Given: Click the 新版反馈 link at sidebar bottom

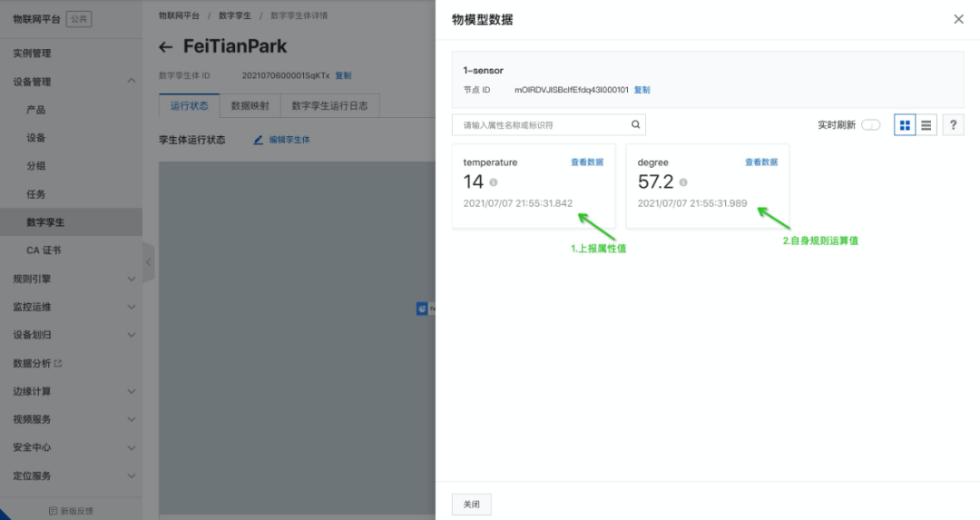Looking at the screenshot, I should coord(77,511).
